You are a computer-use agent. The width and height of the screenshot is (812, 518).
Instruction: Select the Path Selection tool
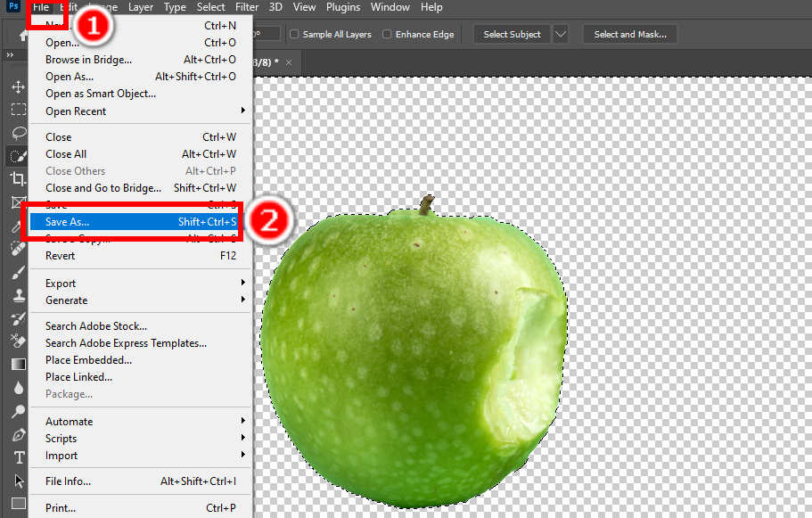pyautogui.click(x=19, y=481)
